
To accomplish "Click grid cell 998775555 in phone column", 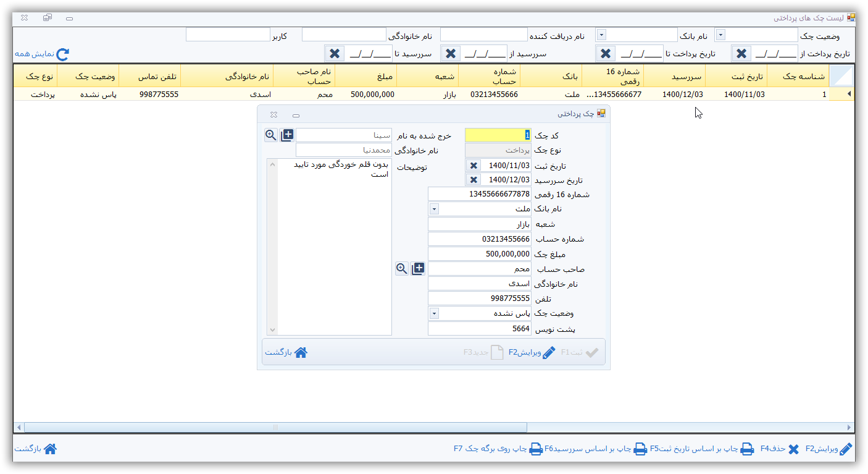I will point(149,95).
